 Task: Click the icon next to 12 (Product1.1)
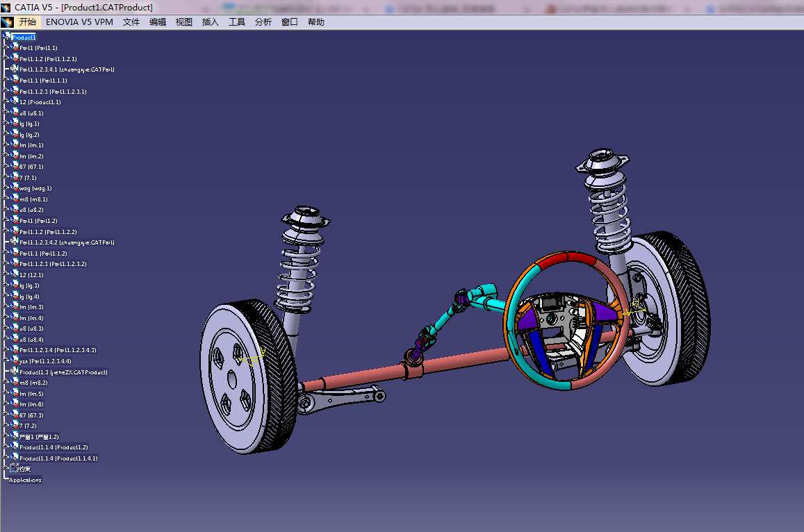pos(15,101)
